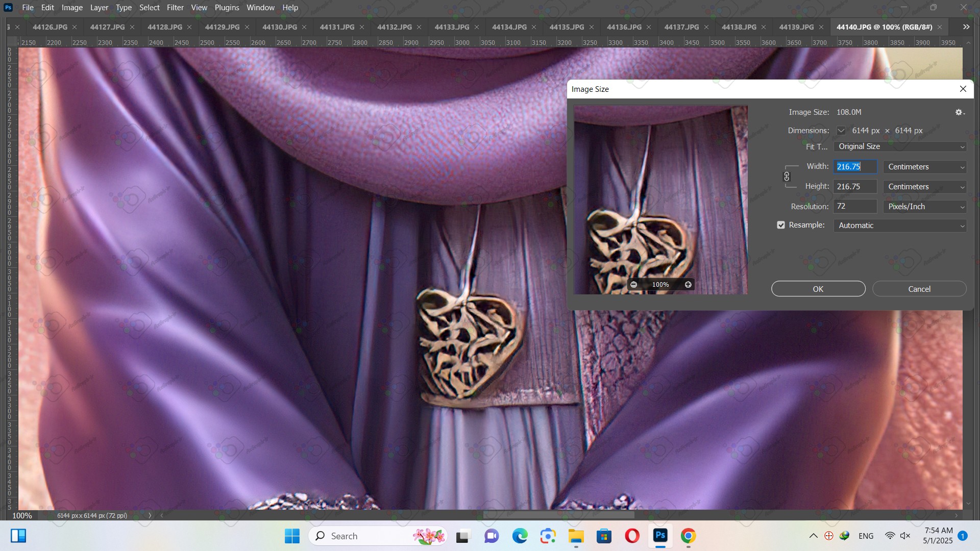Open Google Chrome from taskbar
Viewport: 980px width, 551px height.
tap(688, 536)
